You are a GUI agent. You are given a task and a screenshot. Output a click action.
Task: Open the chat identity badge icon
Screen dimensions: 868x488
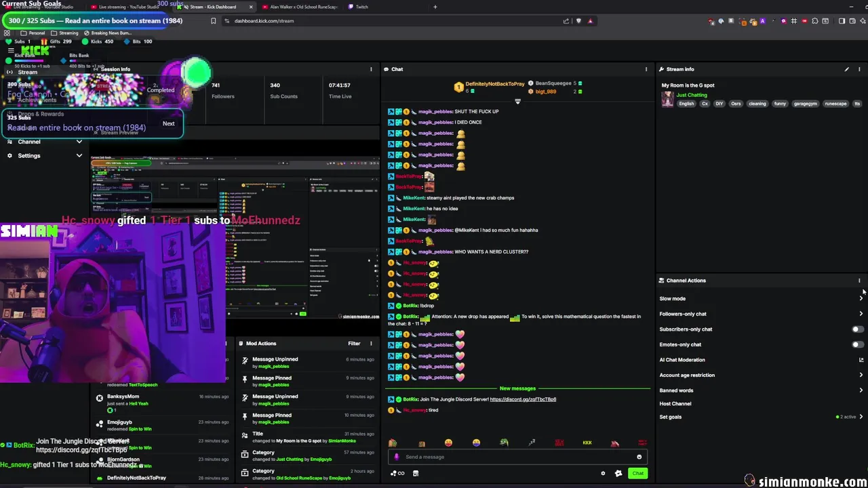[618, 473]
